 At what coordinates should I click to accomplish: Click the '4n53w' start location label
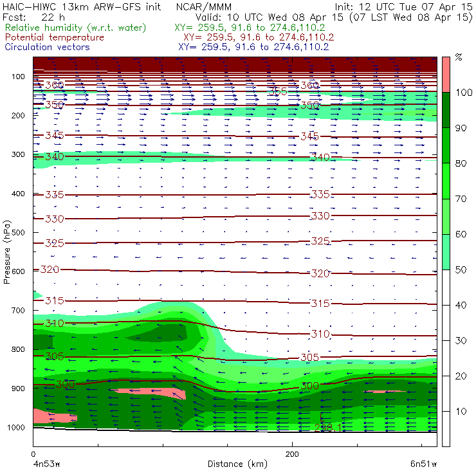click(x=47, y=464)
